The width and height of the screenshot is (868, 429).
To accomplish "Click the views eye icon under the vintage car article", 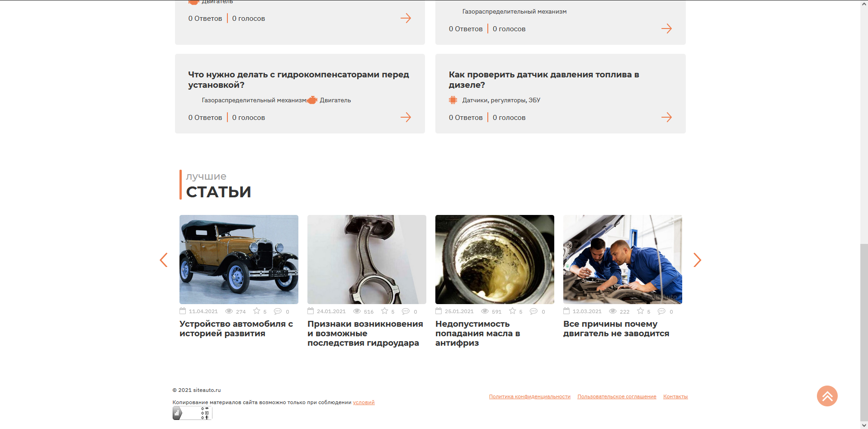I will (x=229, y=311).
